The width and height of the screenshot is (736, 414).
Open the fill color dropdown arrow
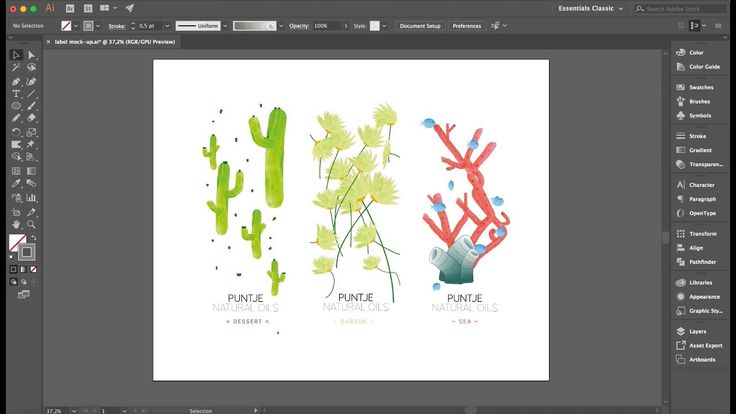tap(76, 26)
